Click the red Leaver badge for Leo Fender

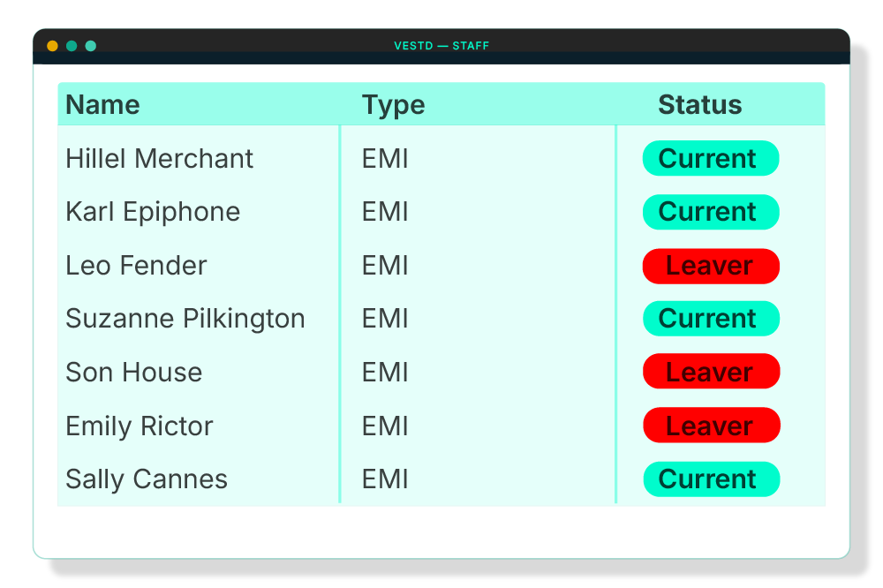[x=711, y=266]
